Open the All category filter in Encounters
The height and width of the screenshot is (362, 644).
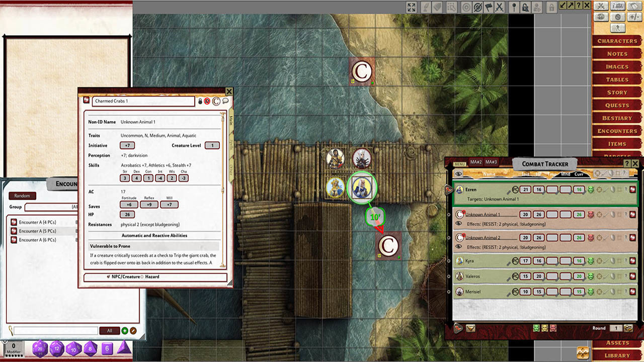point(109,330)
